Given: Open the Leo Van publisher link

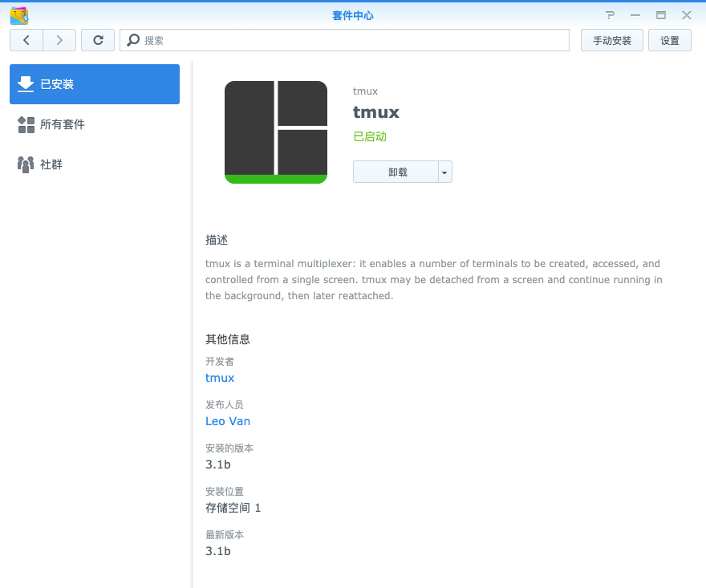Looking at the screenshot, I should click(228, 421).
